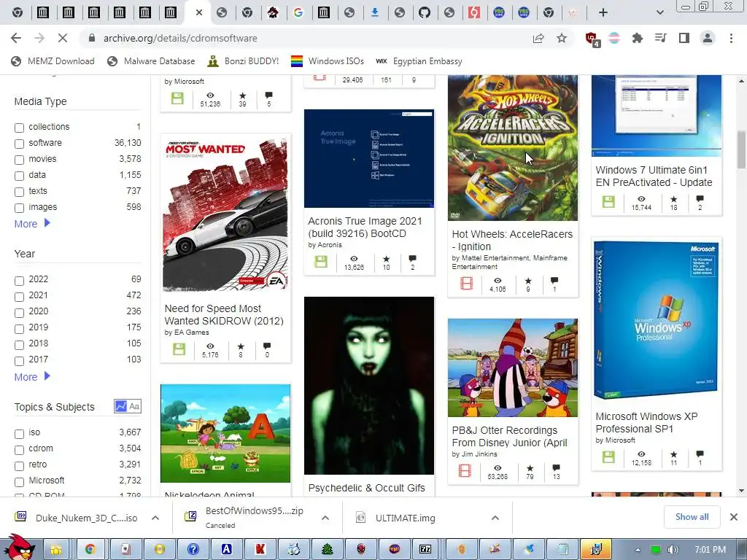Show all downloads
The width and height of the screenshot is (747, 560).
pos(692,517)
